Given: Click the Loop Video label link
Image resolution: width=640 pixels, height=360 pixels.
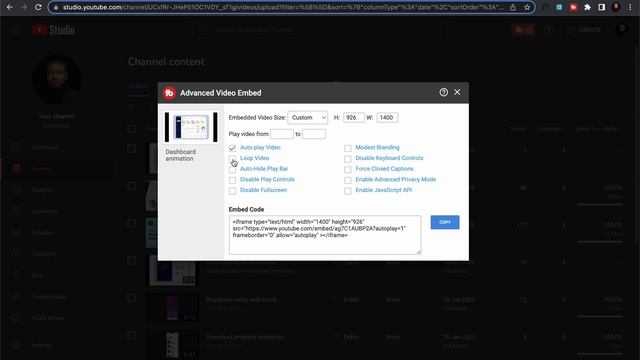Looking at the screenshot, I should [254, 158].
